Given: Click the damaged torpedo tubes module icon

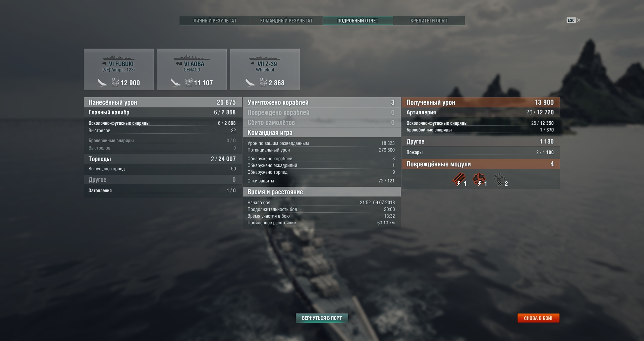Looking at the screenshot, I should (459, 179).
